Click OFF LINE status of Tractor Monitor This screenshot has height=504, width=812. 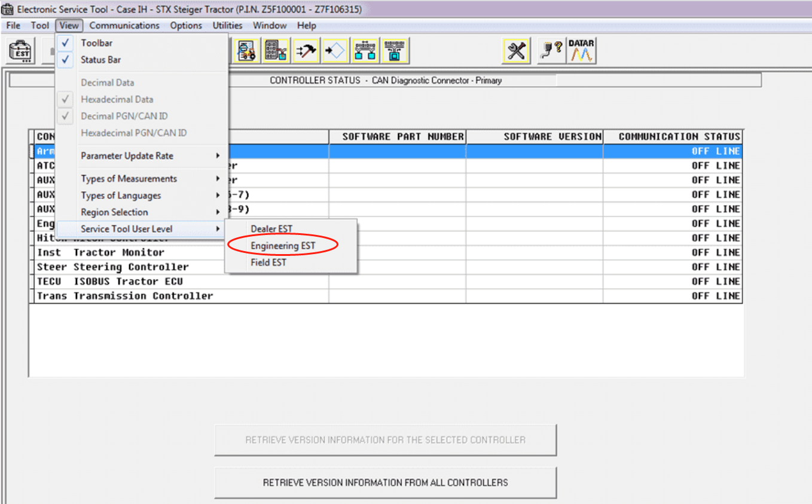[x=716, y=252]
